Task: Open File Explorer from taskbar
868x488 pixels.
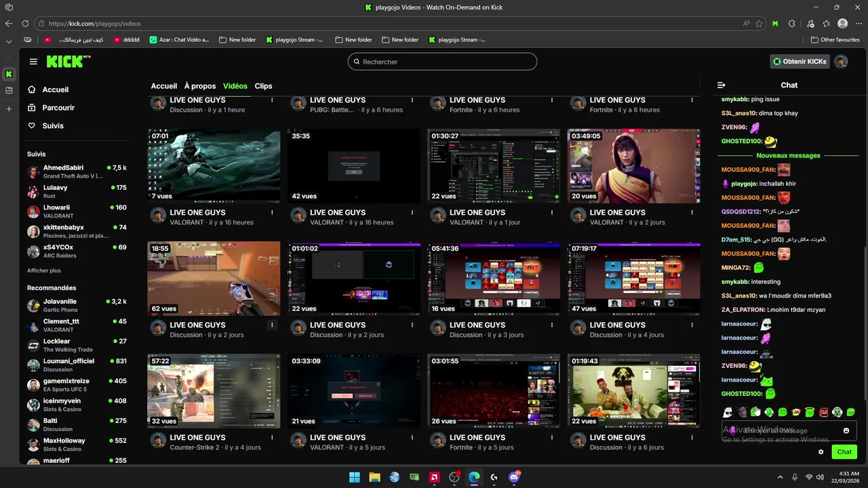Action: pos(374,477)
